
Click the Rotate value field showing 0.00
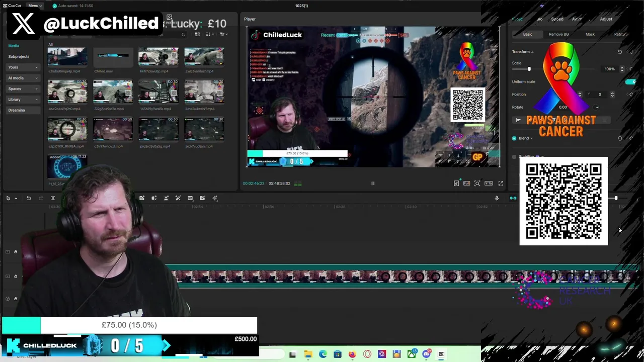click(563, 107)
